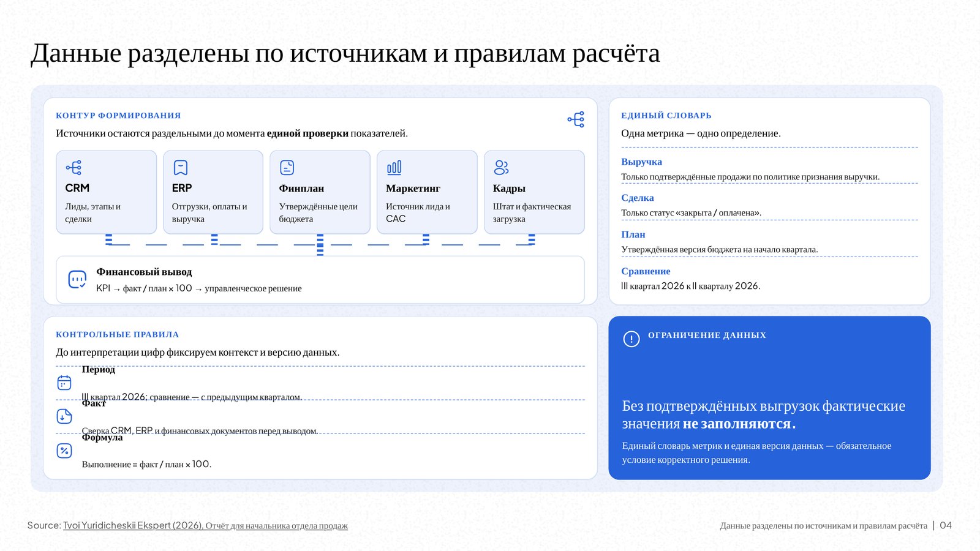Click the chat bubble icon beside Финансовый вывод
This screenshot has width=980, height=551.
click(x=77, y=280)
